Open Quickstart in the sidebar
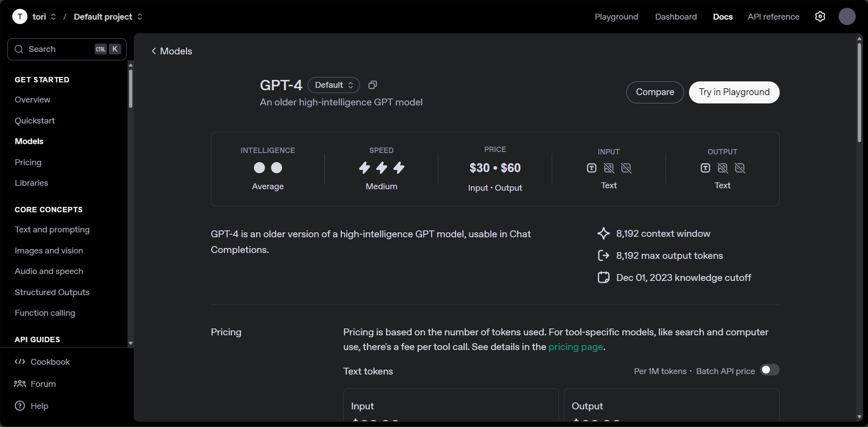The height and width of the screenshot is (427, 868). coord(35,121)
